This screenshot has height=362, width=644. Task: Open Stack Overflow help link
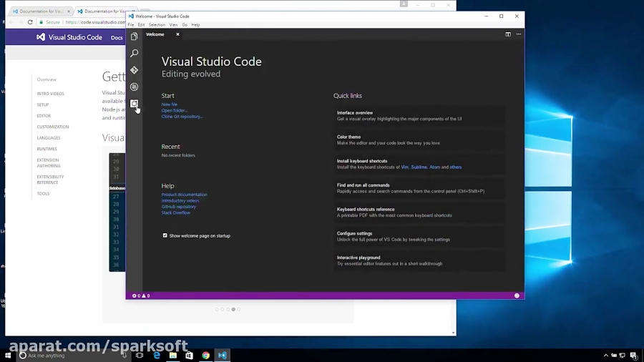coord(176,213)
